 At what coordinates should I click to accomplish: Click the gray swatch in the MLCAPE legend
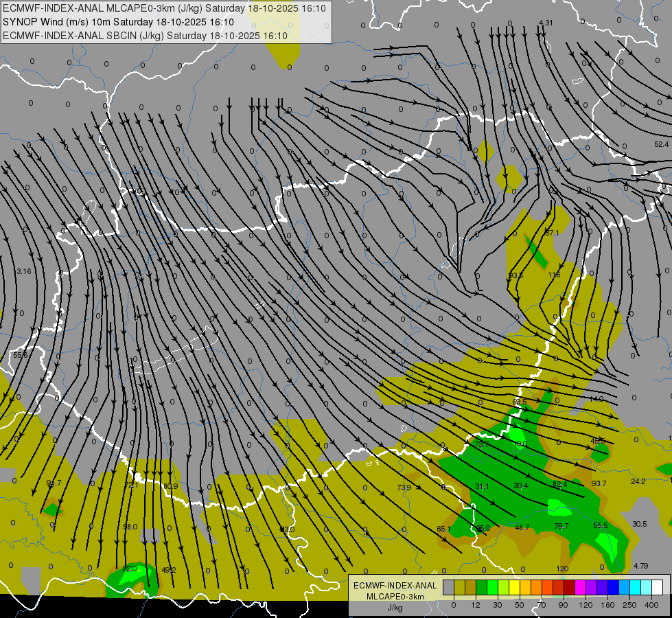click(449, 587)
